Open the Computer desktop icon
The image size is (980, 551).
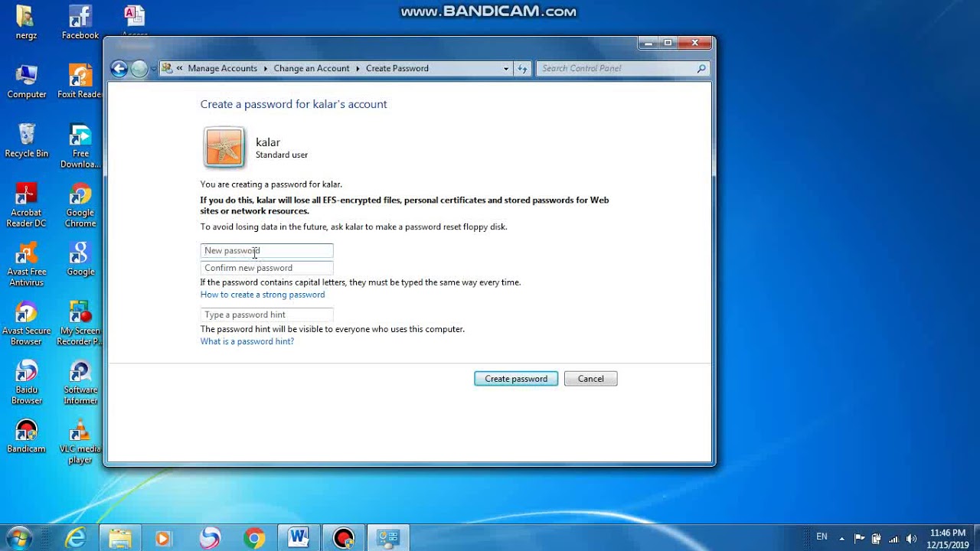pos(26,81)
